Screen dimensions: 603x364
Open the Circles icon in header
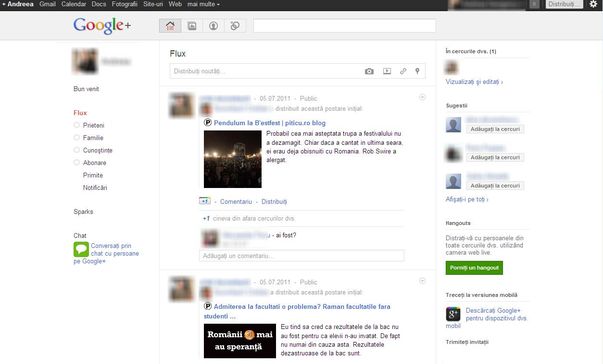[x=235, y=26]
